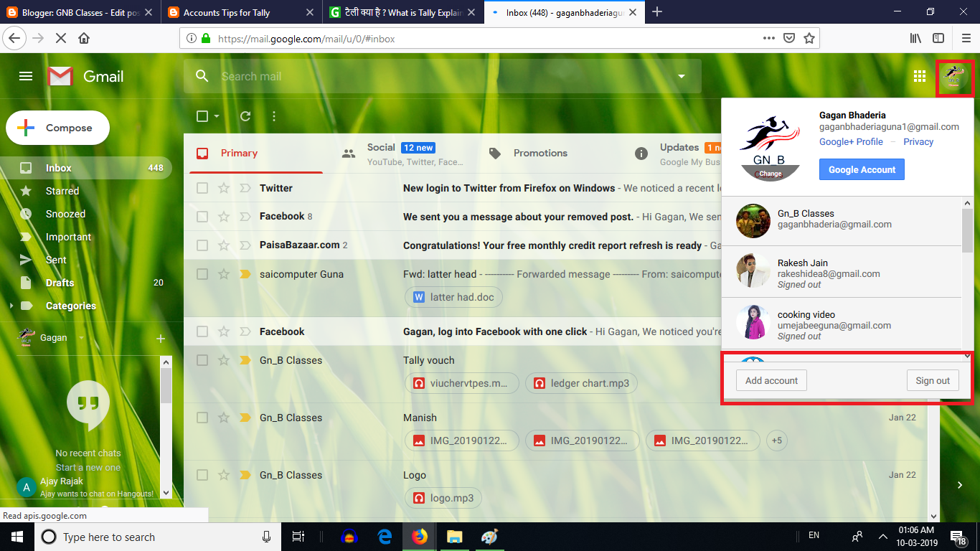Screen dimensions: 980x551
Task: Tick the select-all checkbox in mail toolbar
Action: click(x=202, y=116)
